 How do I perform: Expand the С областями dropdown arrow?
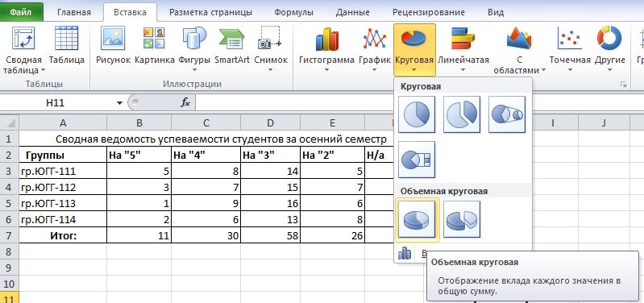pos(544,70)
